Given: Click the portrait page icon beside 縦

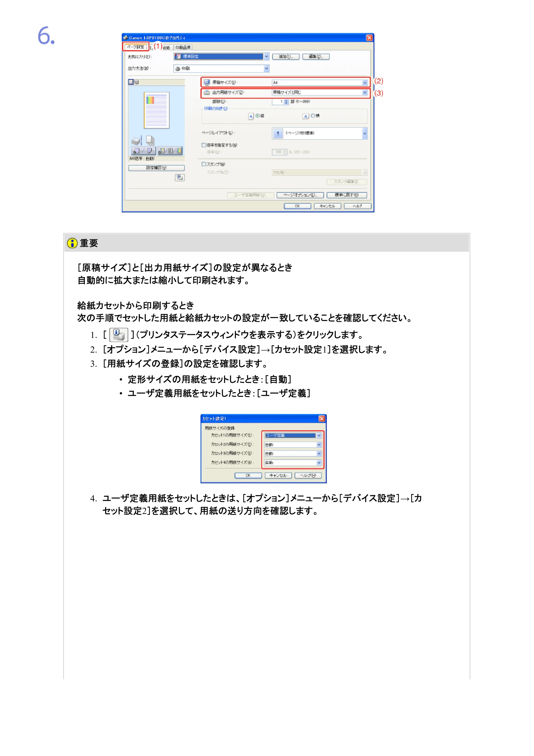Looking at the screenshot, I should pos(251,116).
